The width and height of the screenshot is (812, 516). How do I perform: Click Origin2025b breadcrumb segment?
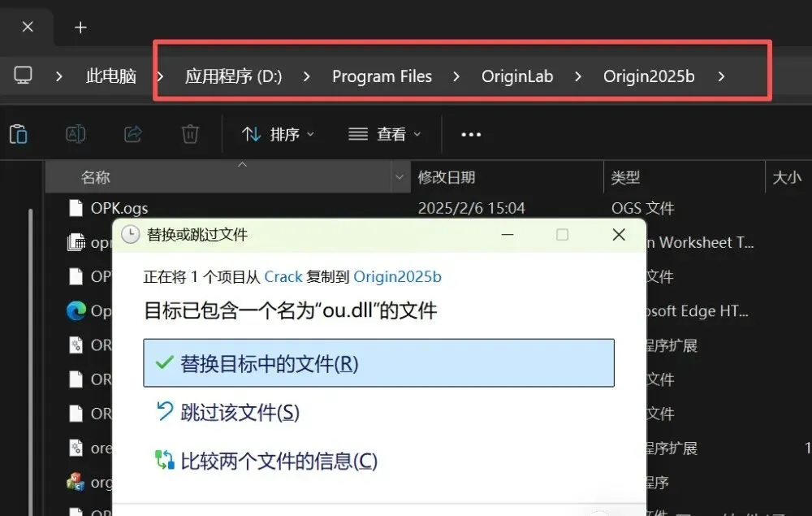coord(649,76)
